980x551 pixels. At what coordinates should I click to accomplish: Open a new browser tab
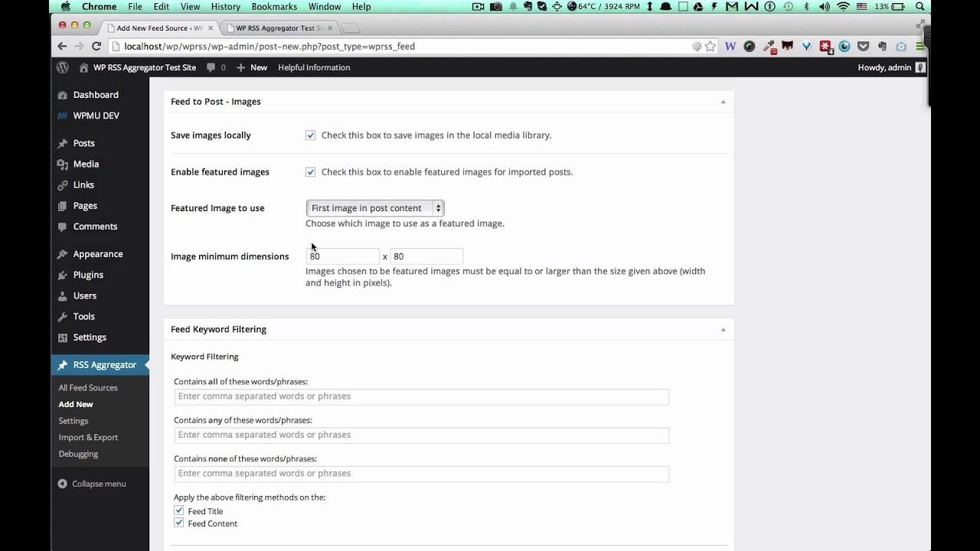[351, 29]
